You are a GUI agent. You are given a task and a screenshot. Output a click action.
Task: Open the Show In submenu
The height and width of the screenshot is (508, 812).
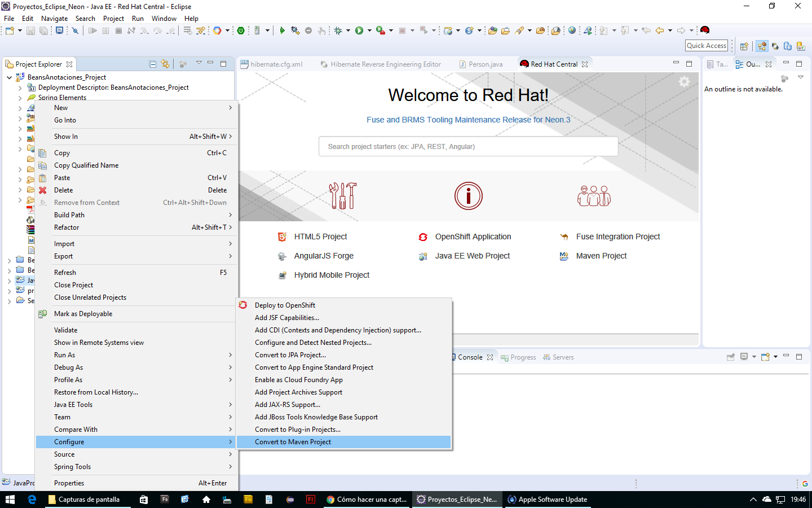click(136, 137)
